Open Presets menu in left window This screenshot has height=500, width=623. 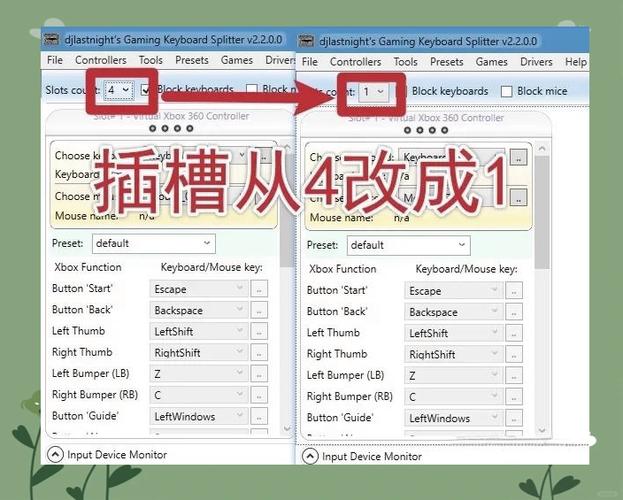click(x=192, y=60)
